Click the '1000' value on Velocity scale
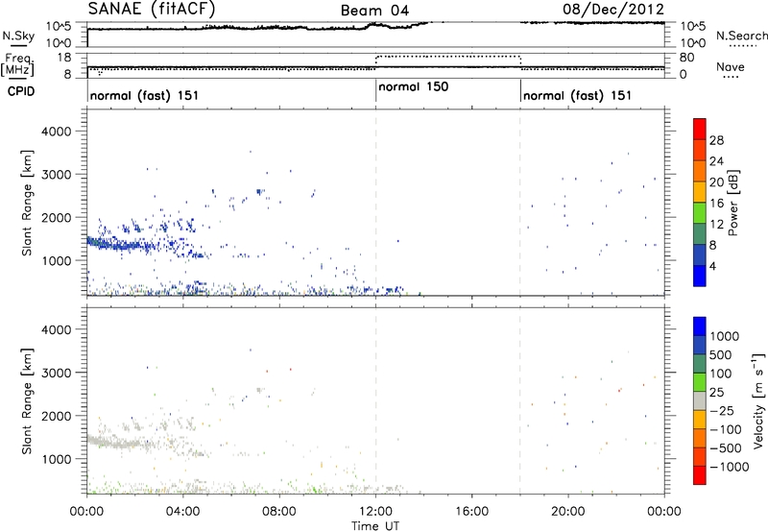 pos(725,336)
